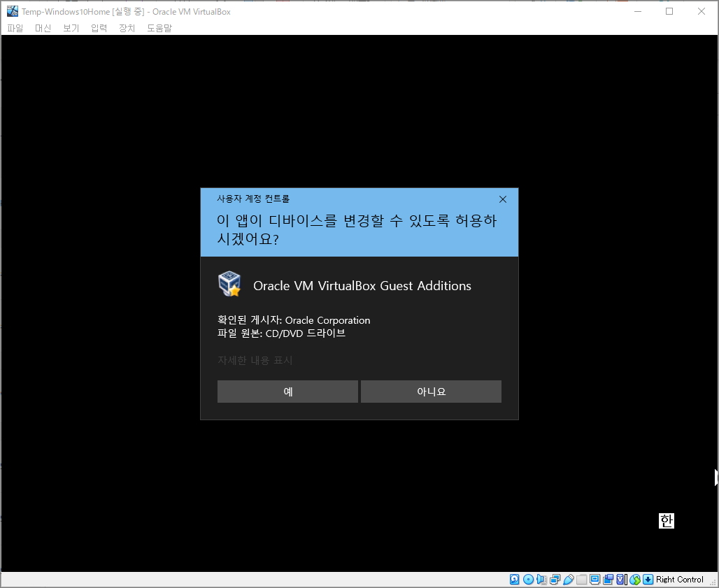This screenshot has width=719, height=588.
Task: Expand 자세한 내용 표시 details link
Action: pos(255,360)
